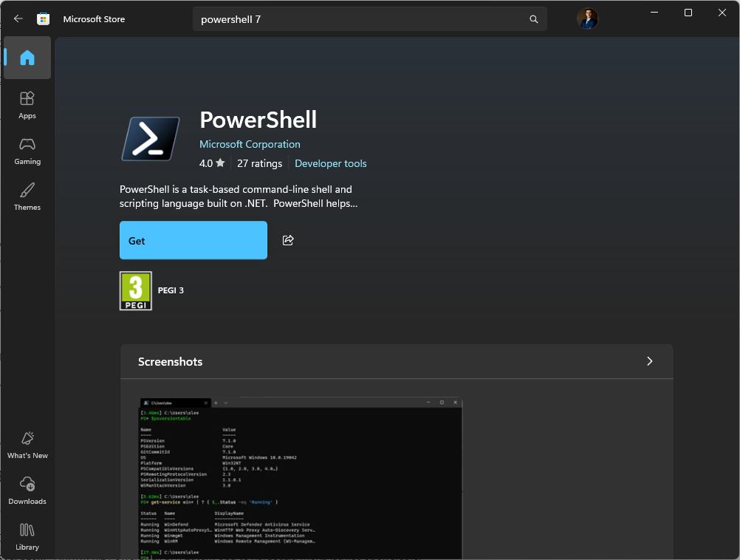Click the Microsoft Store logo
This screenshot has width=740, height=560.
coord(44,19)
